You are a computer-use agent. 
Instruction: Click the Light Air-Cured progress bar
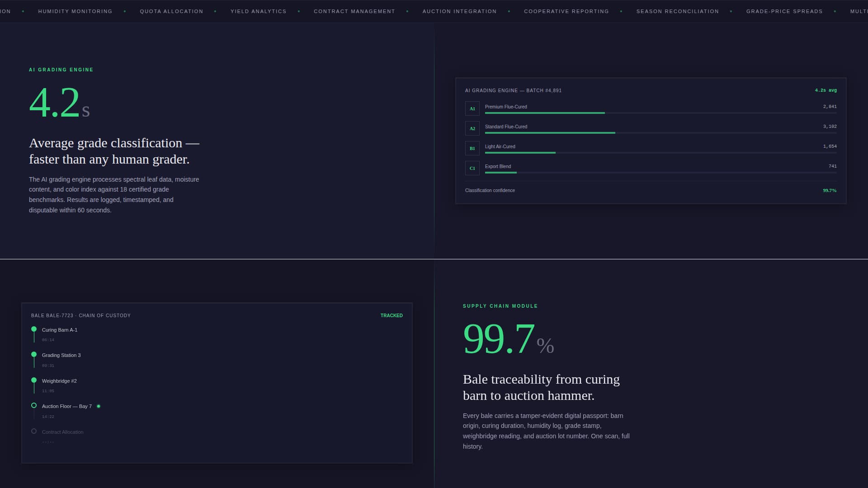[x=660, y=153]
